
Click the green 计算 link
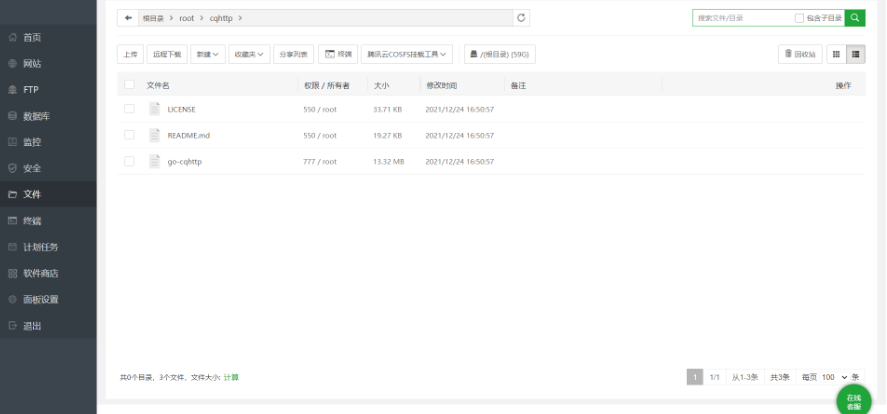231,377
